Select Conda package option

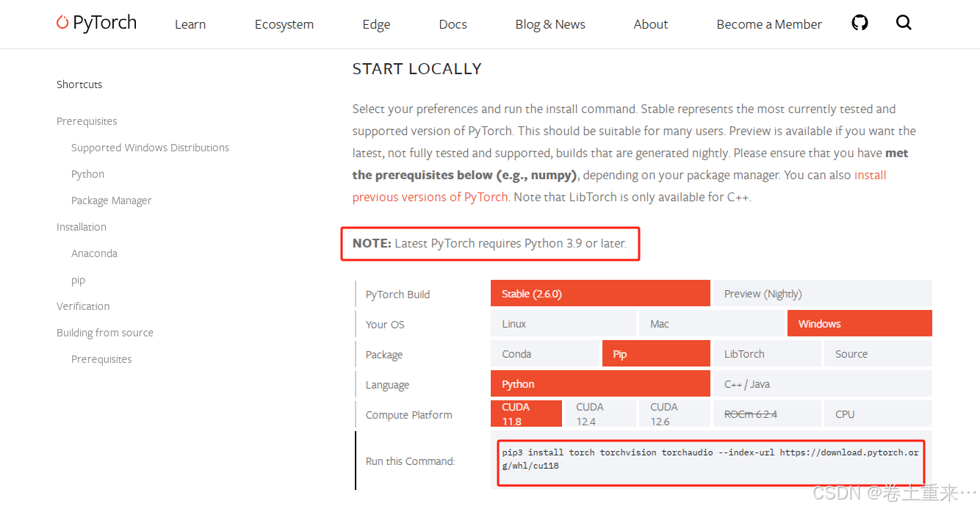(x=545, y=353)
